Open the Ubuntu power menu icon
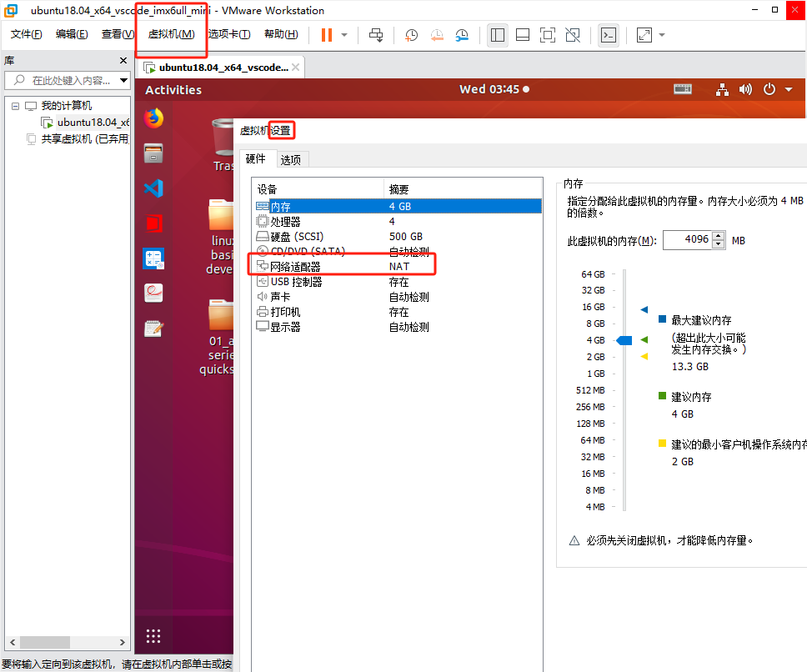The image size is (807, 672). (x=769, y=89)
